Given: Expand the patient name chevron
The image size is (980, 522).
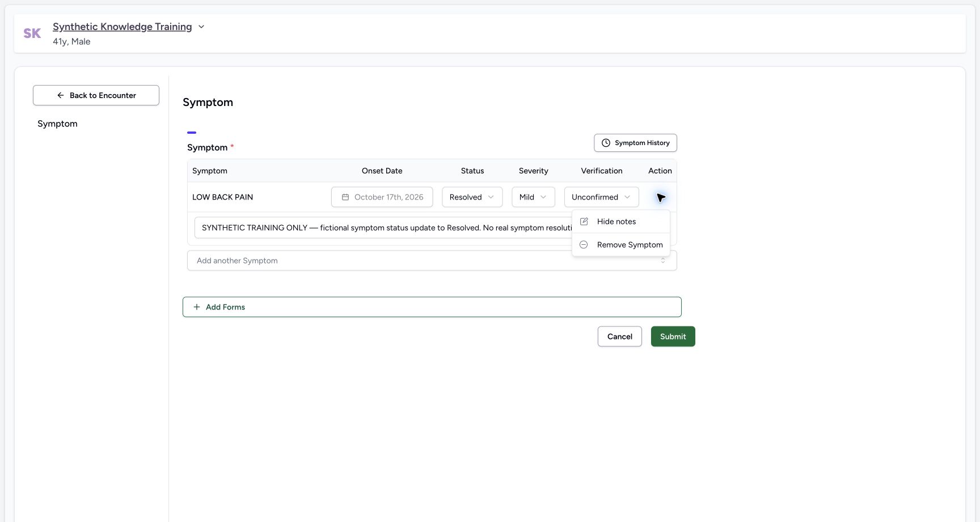Looking at the screenshot, I should tap(201, 27).
